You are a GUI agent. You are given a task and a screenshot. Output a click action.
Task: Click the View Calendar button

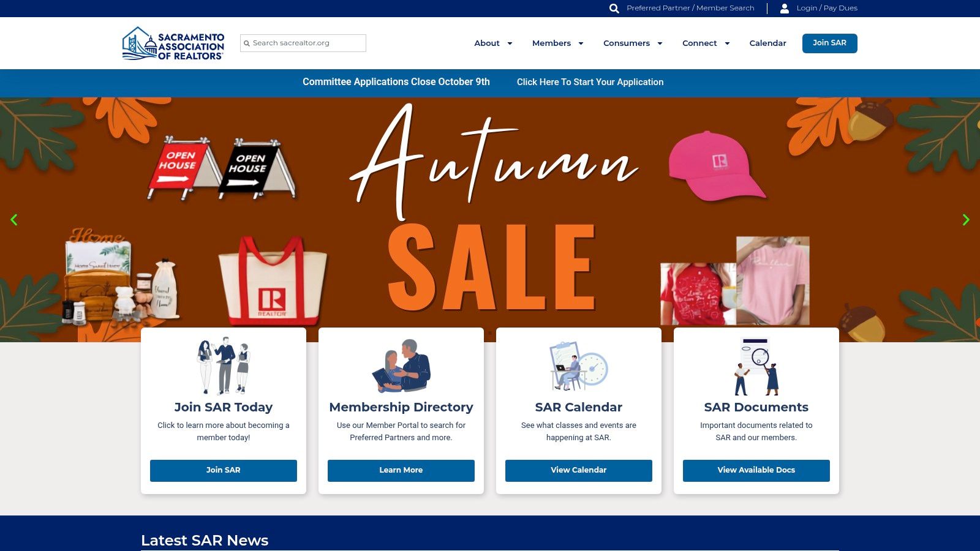(x=579, y=471)
